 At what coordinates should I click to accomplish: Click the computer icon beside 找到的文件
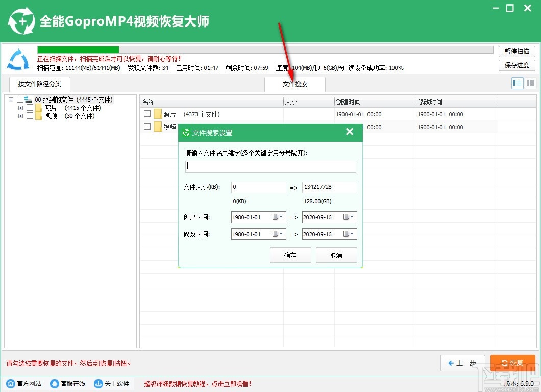coord(28,100)
